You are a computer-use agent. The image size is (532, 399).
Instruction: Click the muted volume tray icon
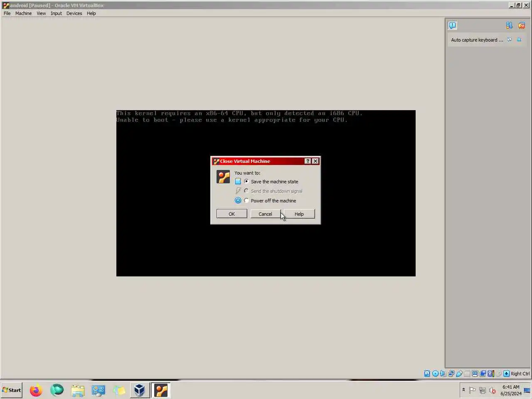(493, 390)
